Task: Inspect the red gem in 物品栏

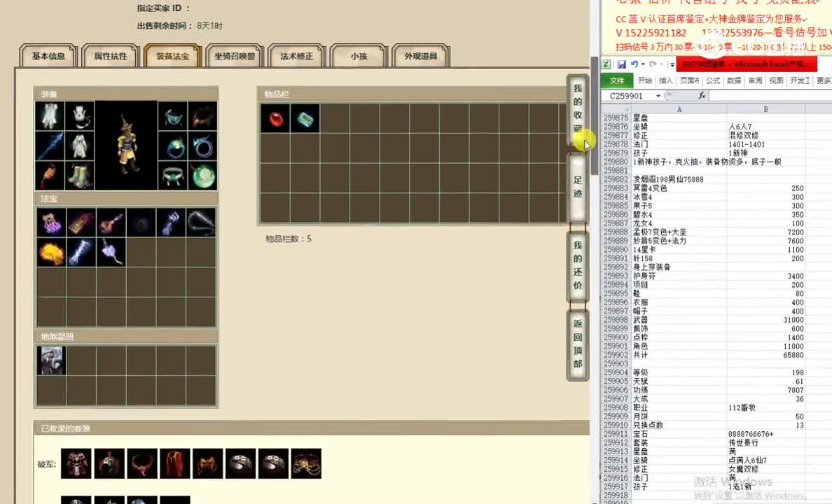Action: 275,118
